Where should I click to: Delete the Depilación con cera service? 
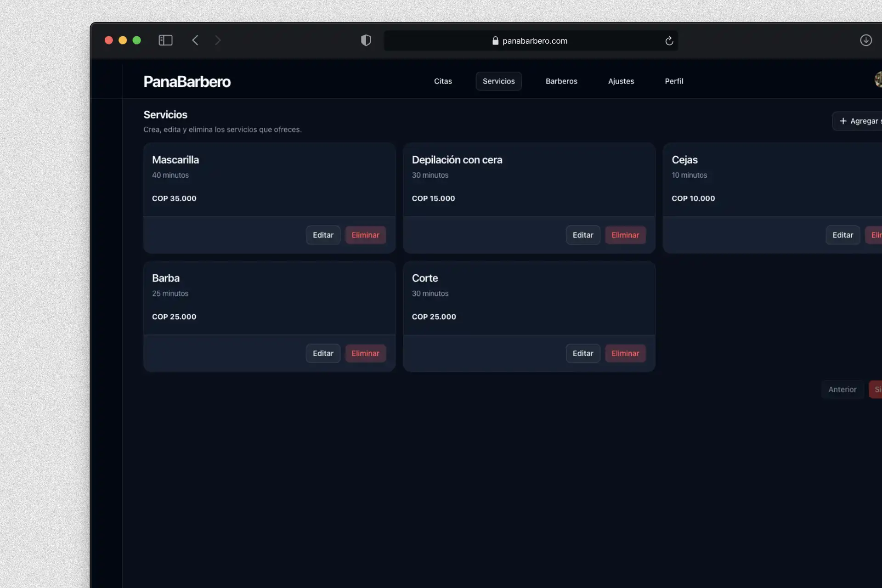click(x=625, y=235)
